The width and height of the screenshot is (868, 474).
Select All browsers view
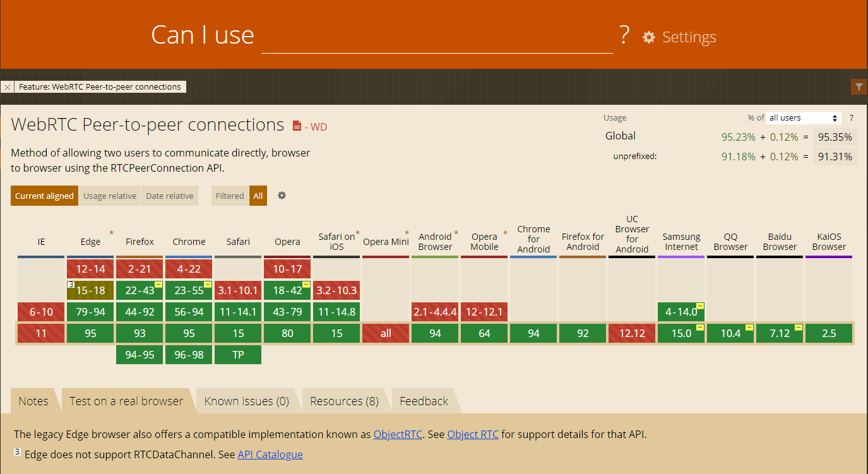click(x=258, y=196)
